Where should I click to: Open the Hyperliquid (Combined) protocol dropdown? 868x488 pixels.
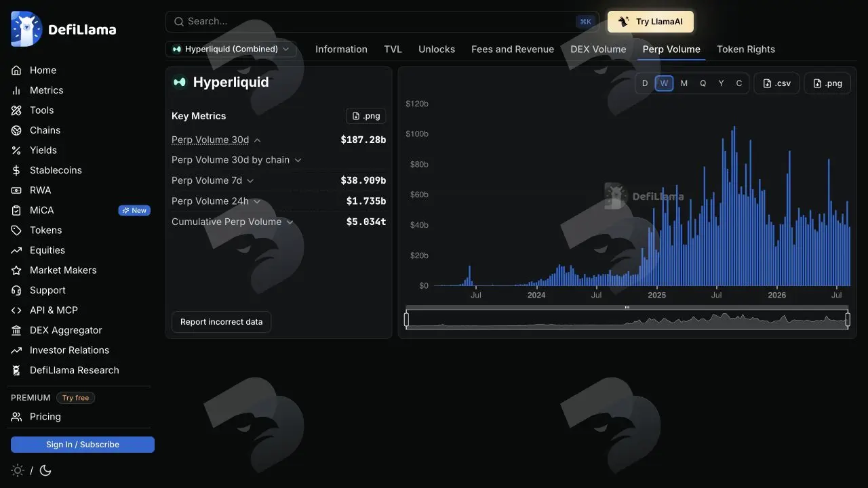(x=231, y=49)
